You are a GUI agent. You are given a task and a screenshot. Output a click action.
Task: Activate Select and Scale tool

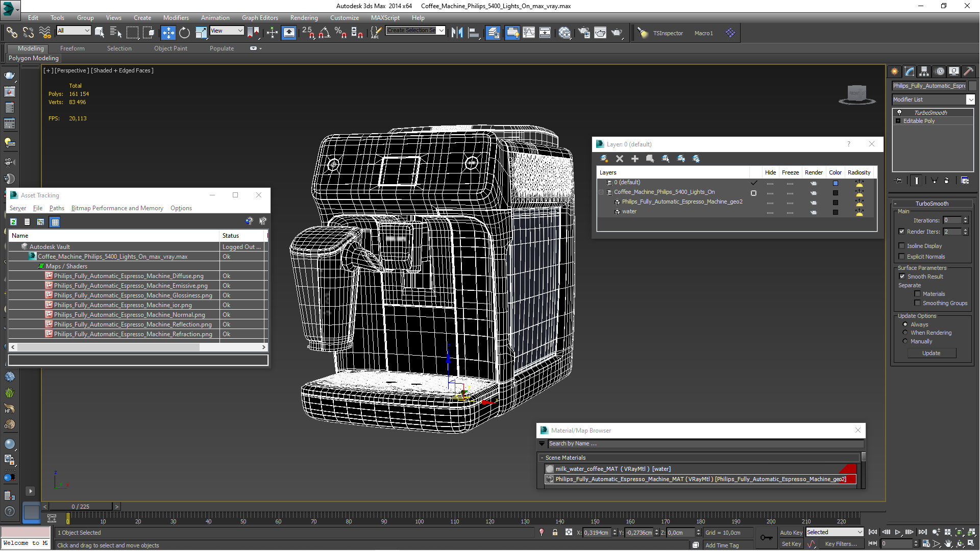click(201, 33)
